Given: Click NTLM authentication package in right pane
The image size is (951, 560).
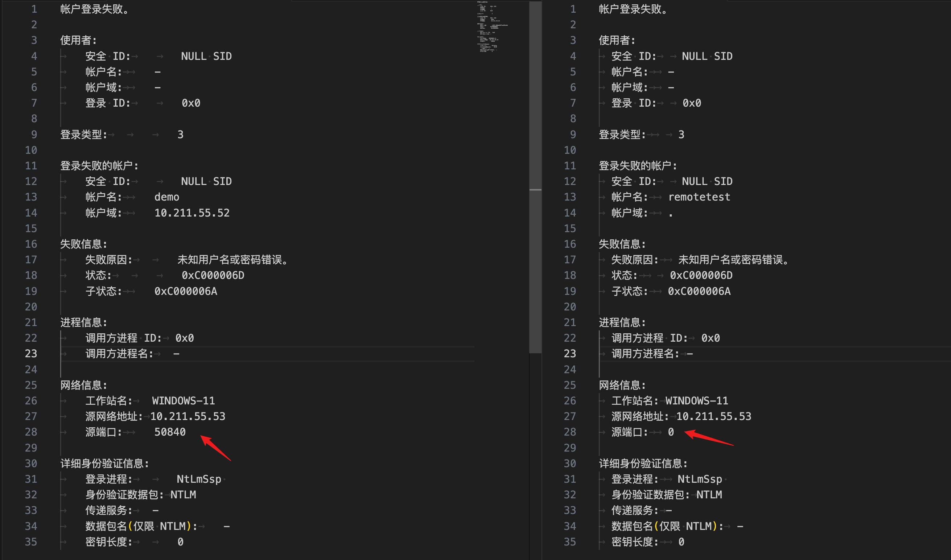Looking at the screenshot, I should click(709, 495).
